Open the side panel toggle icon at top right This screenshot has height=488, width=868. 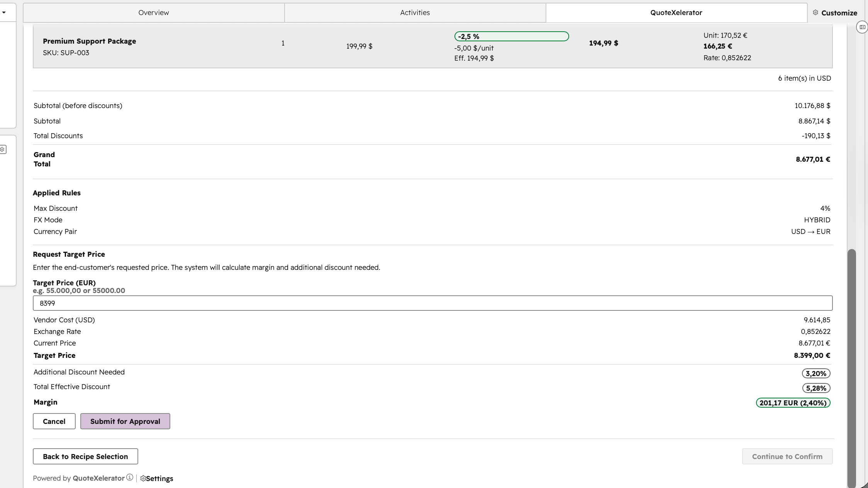pyautogui.click(x=862, y=27)
